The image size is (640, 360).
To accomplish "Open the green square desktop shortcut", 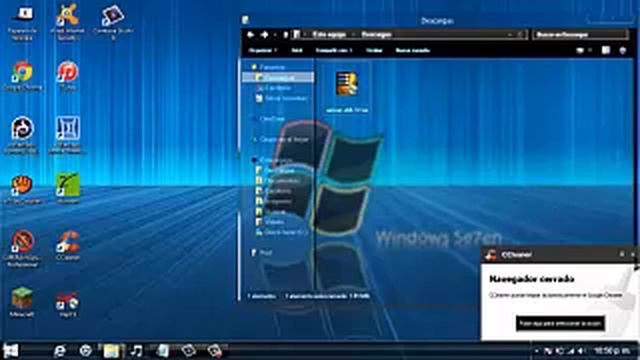I will (x=67, y=189).
